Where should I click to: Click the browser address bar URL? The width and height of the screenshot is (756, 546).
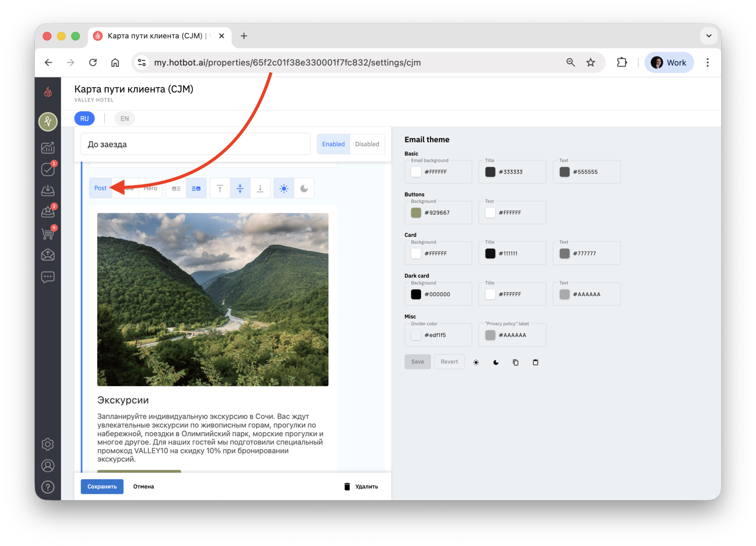[288, 63]
